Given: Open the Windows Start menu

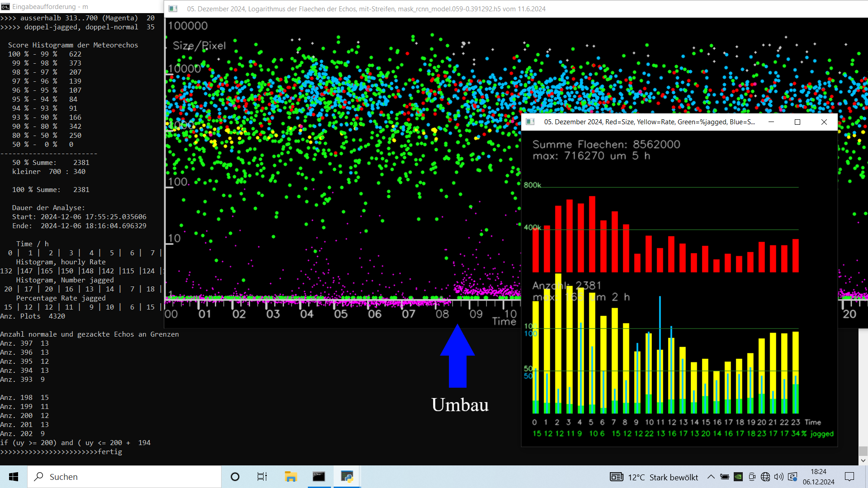Looking at the screenshot, I should (x=14, y=477).
